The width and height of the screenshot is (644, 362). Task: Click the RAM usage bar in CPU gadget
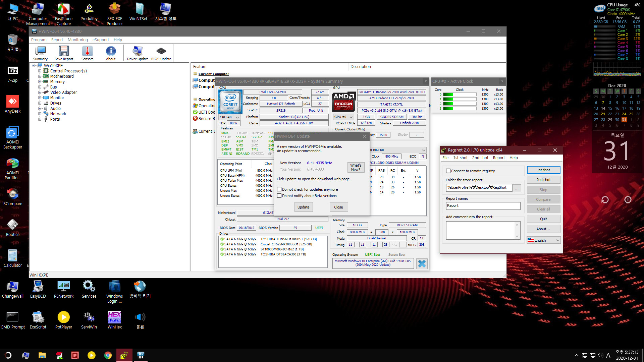click(605, 26)
